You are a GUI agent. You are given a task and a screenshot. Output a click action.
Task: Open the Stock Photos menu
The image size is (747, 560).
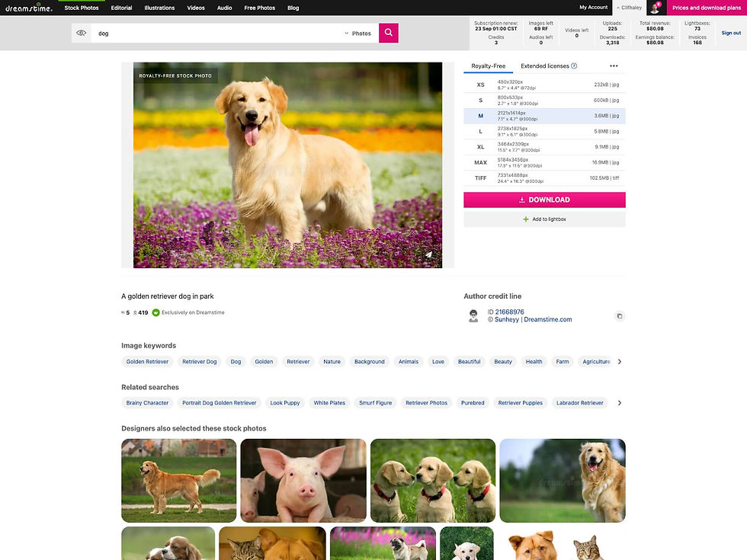coord(82,8)
